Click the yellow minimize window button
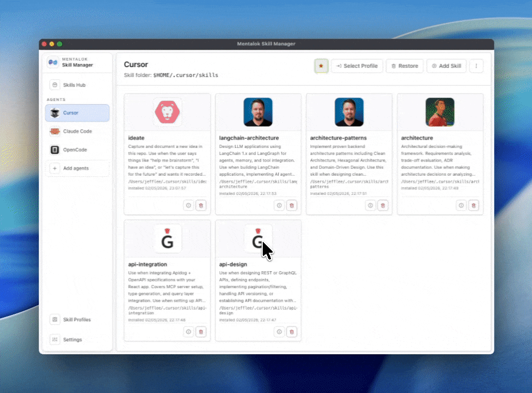The image size is (532, 393). click(52, 44)
